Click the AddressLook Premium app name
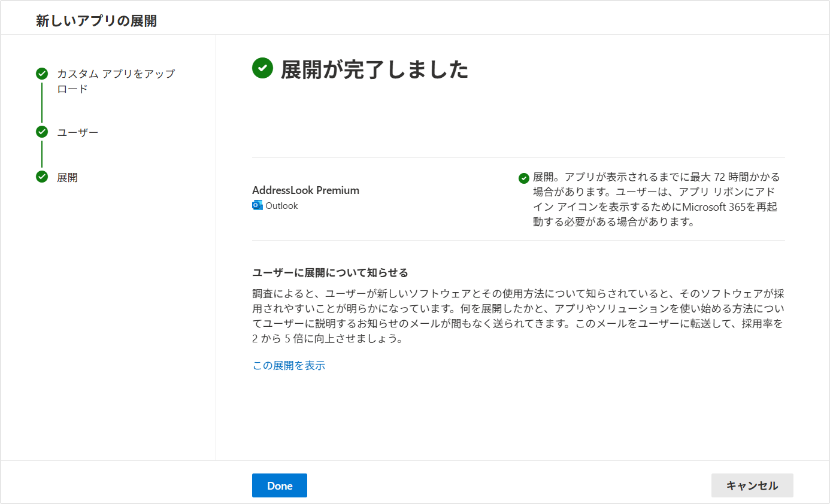The image size is (830, 504). pyautogui.click(x=305, y=190)
